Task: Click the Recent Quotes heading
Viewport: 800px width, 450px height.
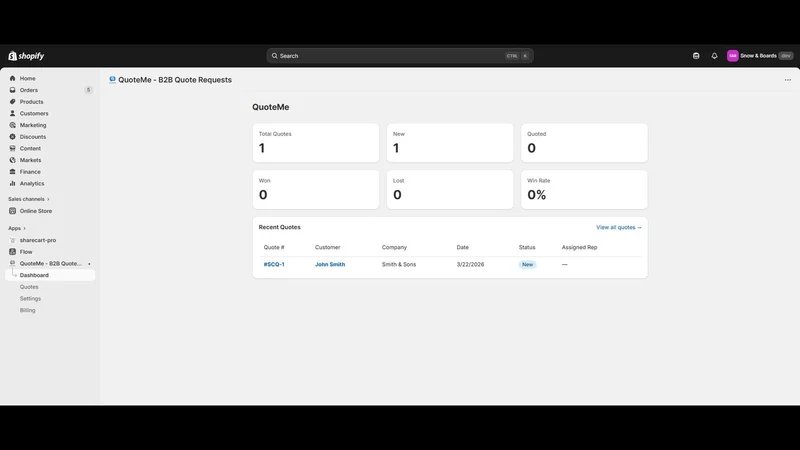Action: click(x=280, y=227)
